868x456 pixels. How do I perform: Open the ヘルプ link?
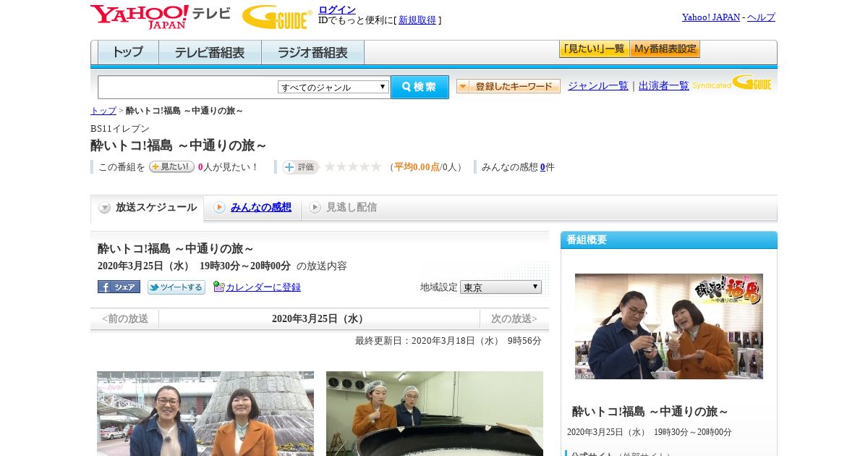pos(761,17)
